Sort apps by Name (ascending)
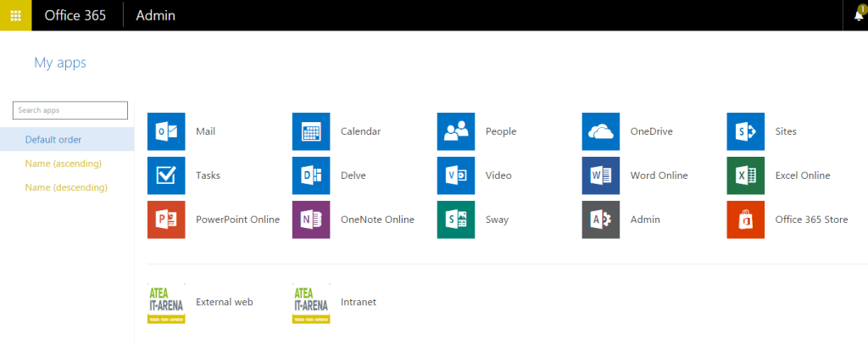 tap(64, 163)
